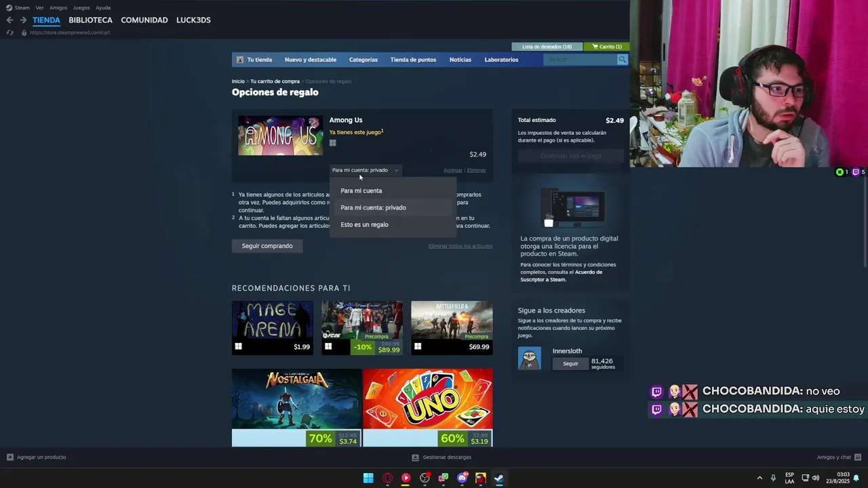Go back with the left arrow
This screenshot has width=868, height=488.
point(9,20)
